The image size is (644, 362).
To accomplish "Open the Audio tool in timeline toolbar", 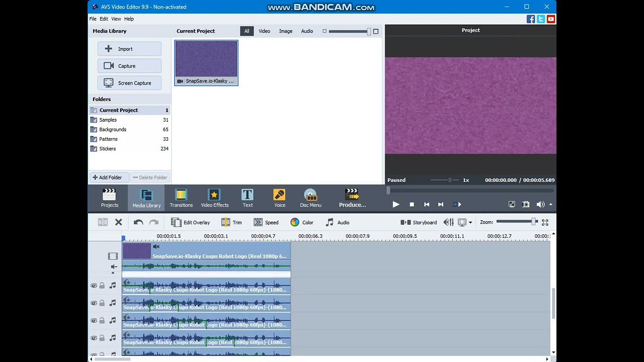I will coord(337,222).
